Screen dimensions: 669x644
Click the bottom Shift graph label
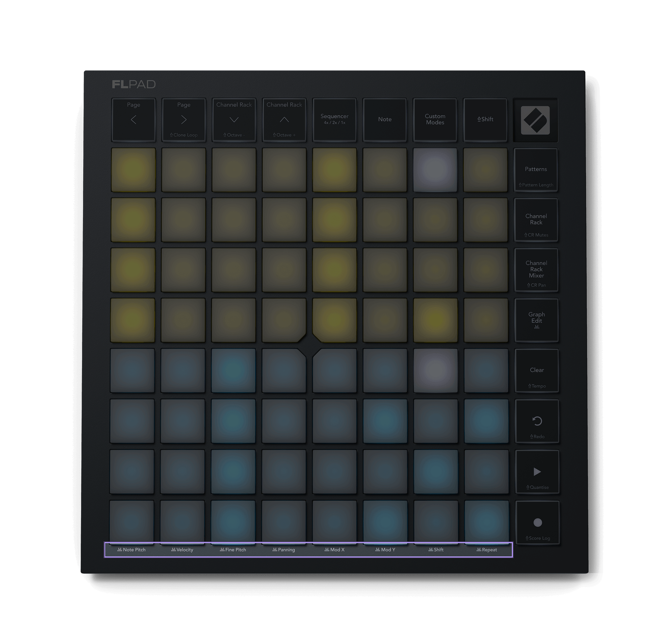pos(436,550)
